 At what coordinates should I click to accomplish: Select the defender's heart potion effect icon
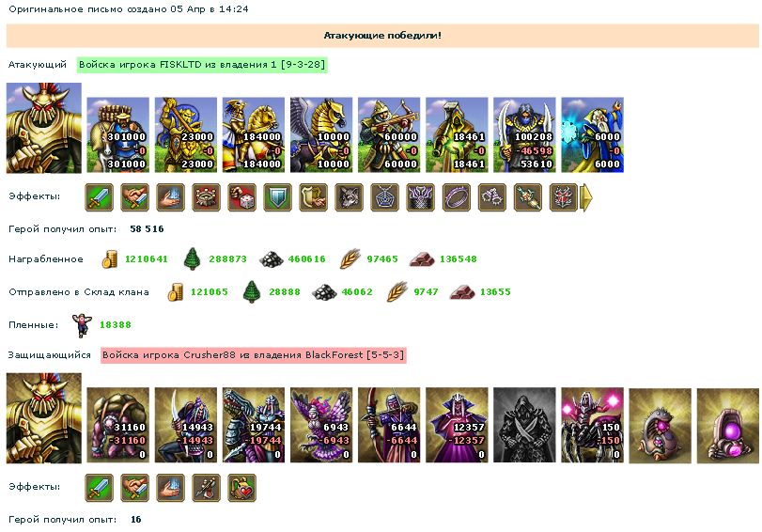(x=242, y=488)
